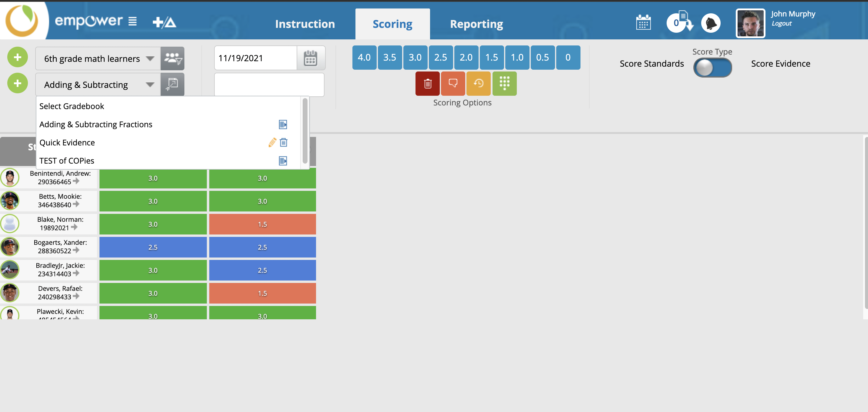The width and height of the screenshot is (868, 412).
Task: Expand the Adding & Subtracting gradebook dropdown
Action: (98, 85)
